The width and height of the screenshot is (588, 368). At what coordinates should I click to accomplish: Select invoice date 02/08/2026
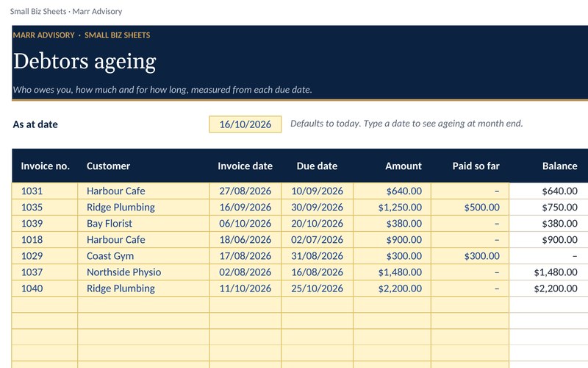[x=245, y=272]
